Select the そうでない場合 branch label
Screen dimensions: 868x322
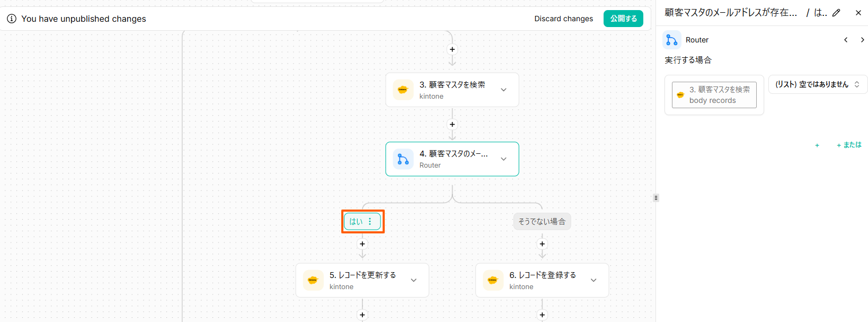(x=542, y=222)
